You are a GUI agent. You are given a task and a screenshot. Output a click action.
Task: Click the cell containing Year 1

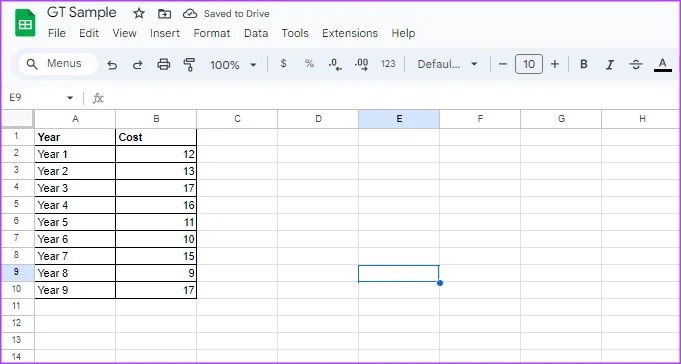pyautogui.click(x=75, y=154)
